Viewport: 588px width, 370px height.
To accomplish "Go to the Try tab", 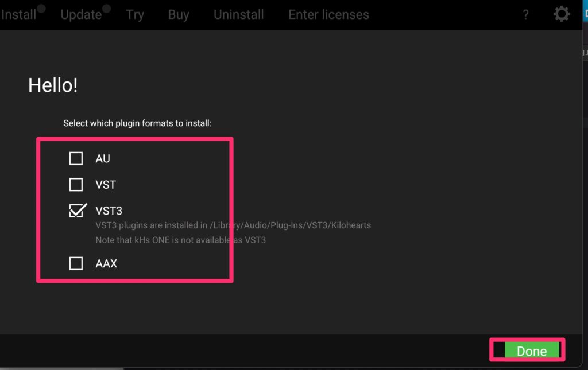I will [135, 15].
